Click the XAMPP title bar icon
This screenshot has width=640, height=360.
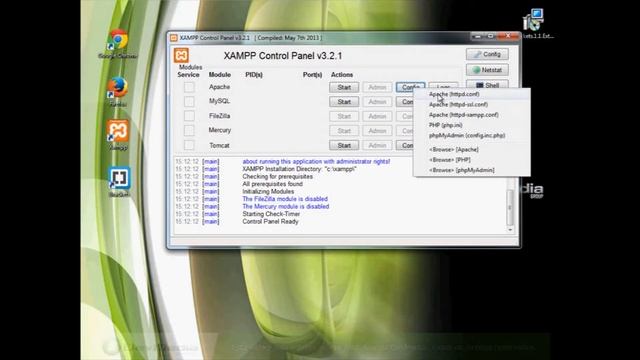click(x=174, y=38)
